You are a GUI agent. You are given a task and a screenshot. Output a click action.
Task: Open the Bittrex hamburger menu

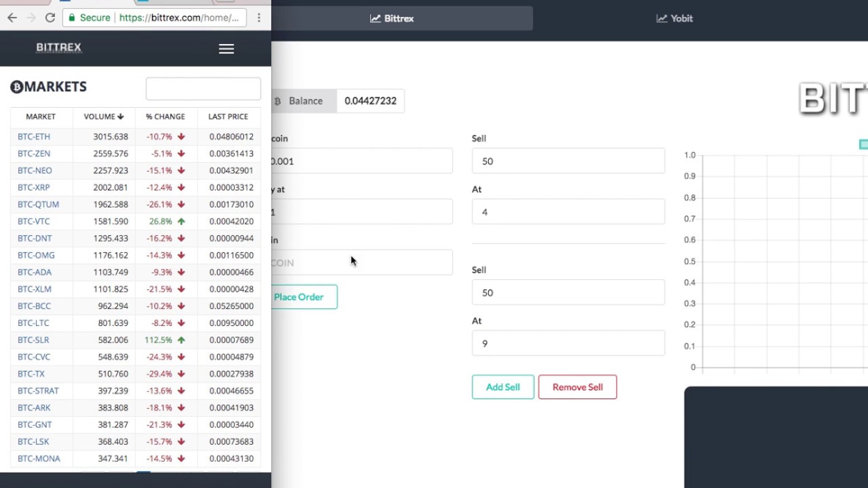coord(226,49)
